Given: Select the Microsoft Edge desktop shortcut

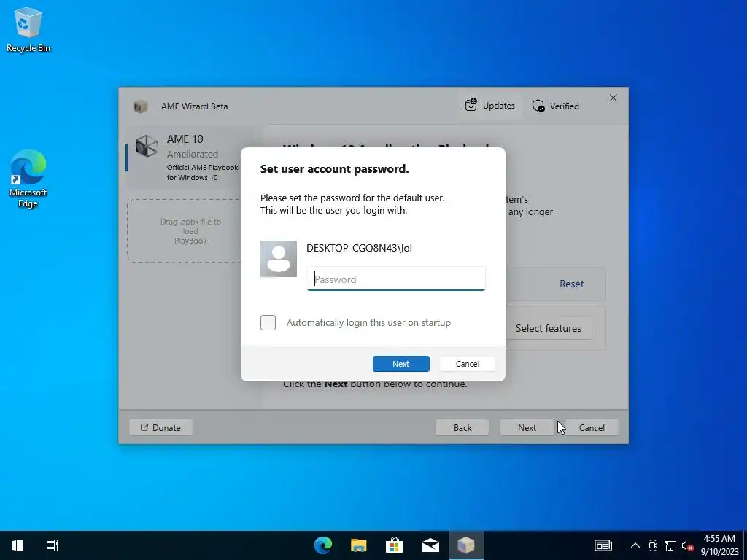Looking at the screenshot, I should tap(28, 179).
